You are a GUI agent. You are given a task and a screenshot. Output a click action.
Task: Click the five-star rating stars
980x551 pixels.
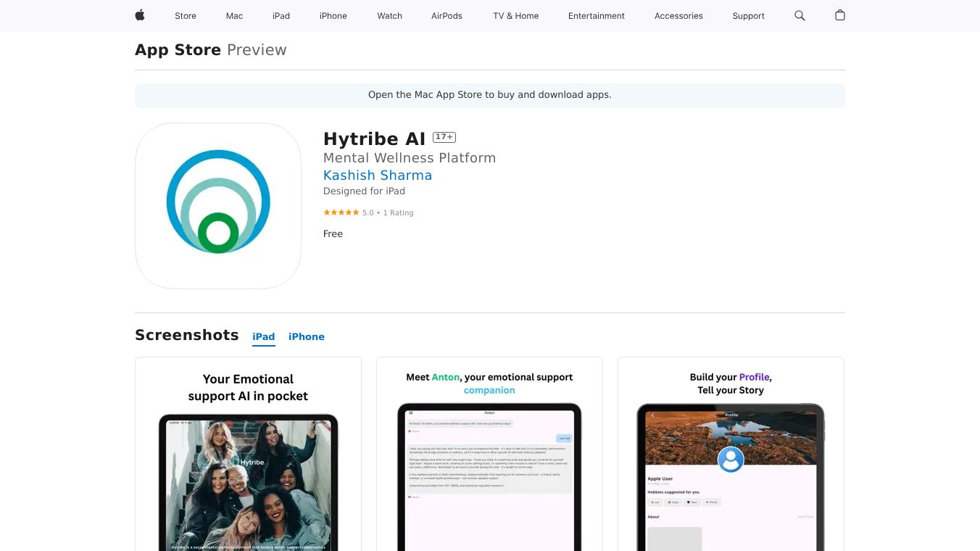(341, 212)
